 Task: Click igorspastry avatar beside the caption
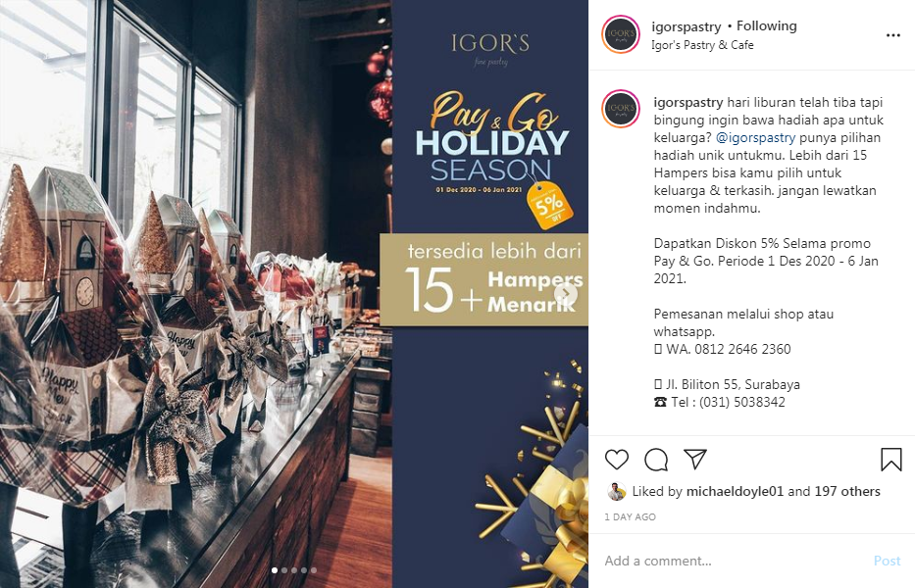tap(621, 109)
